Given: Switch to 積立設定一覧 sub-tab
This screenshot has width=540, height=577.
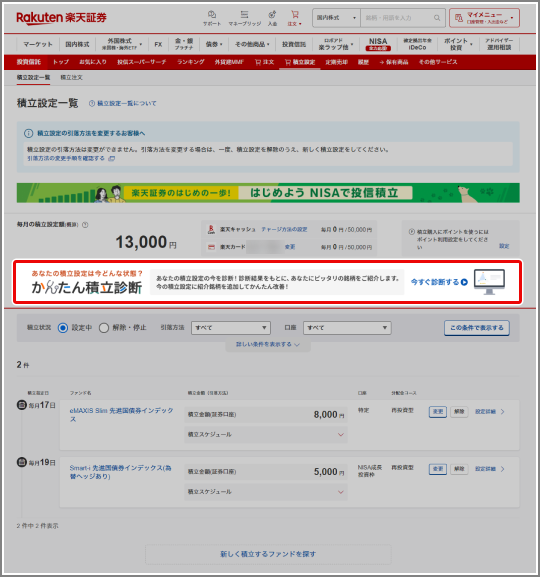Looking at the screenshot, I should [33, 77].
